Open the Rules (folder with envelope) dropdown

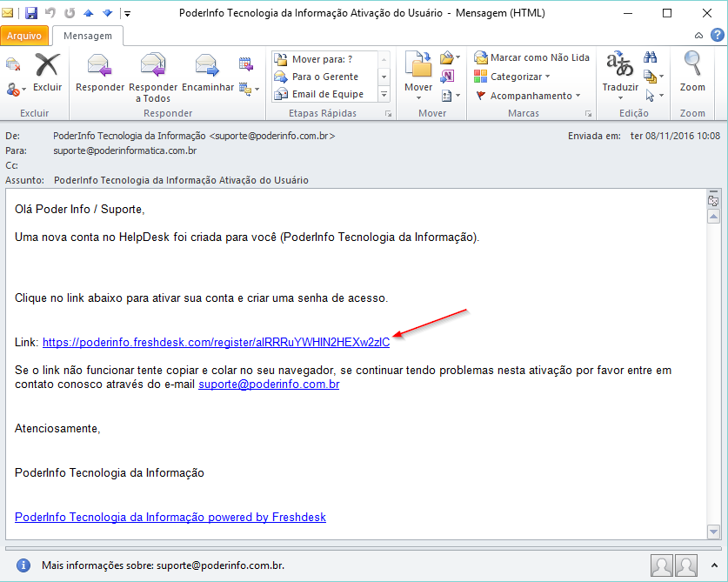point(450,57)
